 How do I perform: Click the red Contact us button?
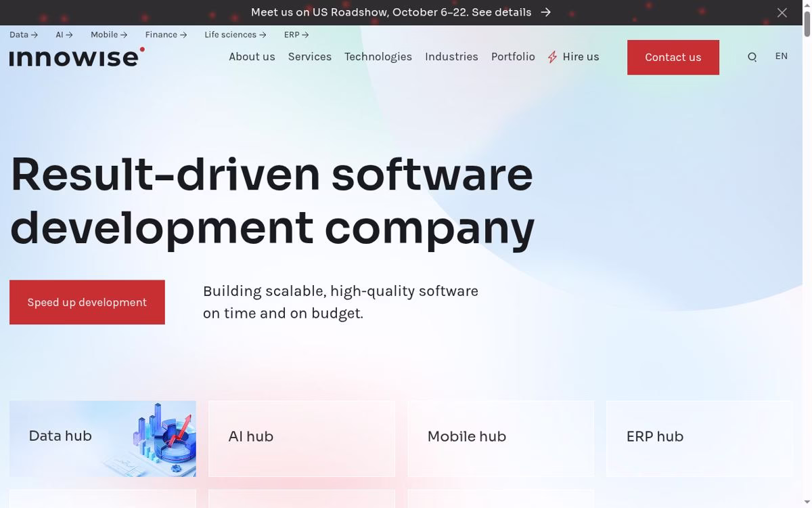[673, 58]
